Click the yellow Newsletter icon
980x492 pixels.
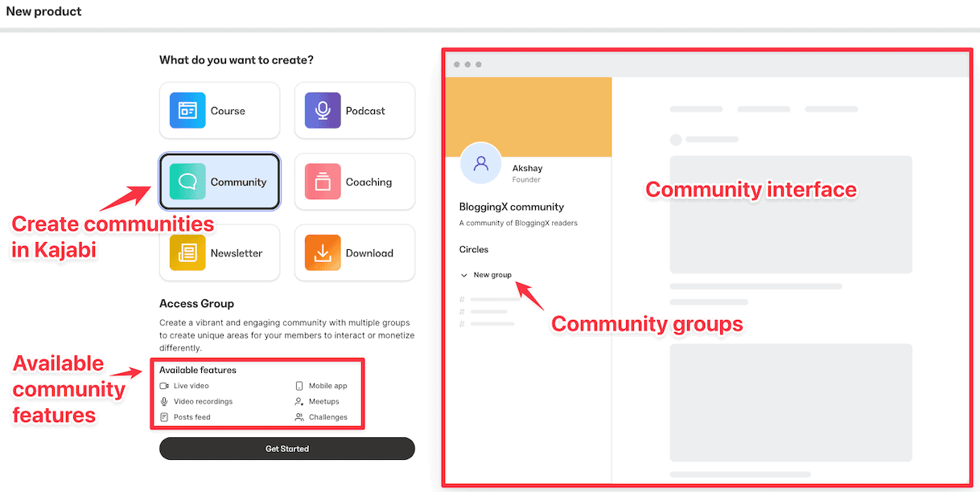[186, 252]
